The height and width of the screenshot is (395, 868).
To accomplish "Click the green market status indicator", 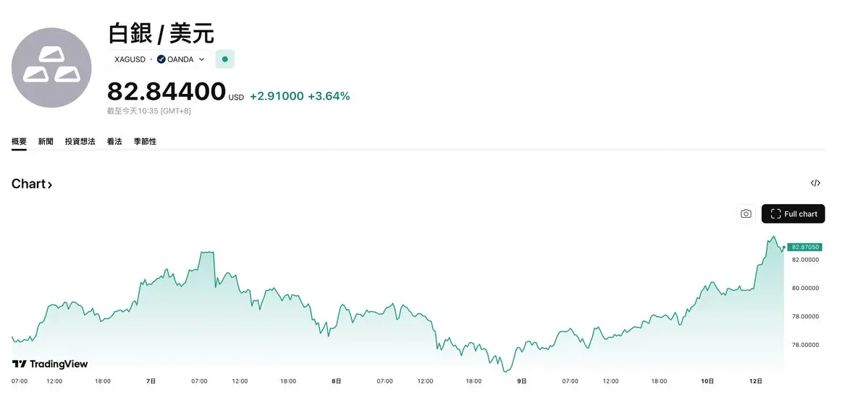I will pos(225,59).
